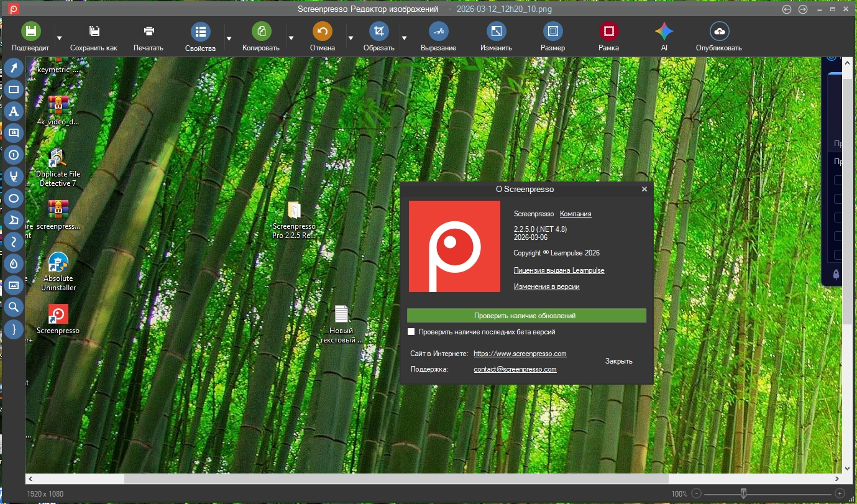Select the numbered step counter tool
Screen dimensions: 857x504
(14, 155)
